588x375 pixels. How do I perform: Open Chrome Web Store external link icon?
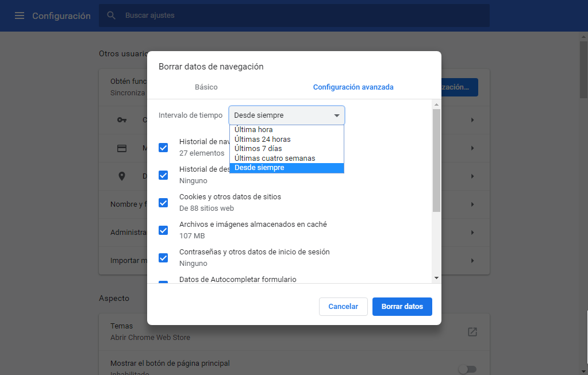(472, 331)
